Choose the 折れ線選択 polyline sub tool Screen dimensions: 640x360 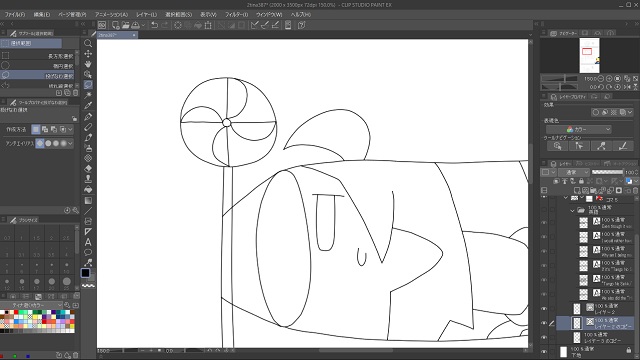point(38,85)
